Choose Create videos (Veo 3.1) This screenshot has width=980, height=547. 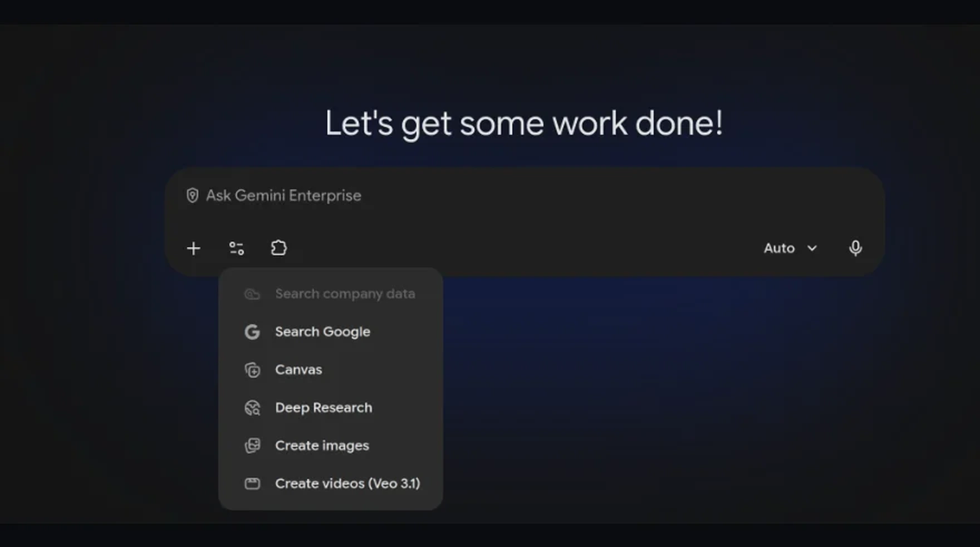point(331,483)
